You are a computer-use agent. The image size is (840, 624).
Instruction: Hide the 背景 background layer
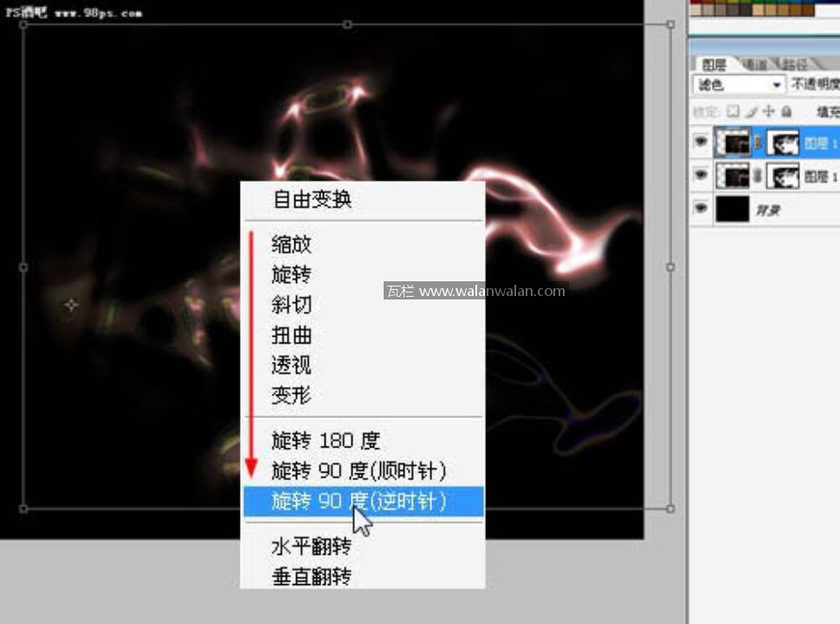pyautogui.click(x=701, y=209)
